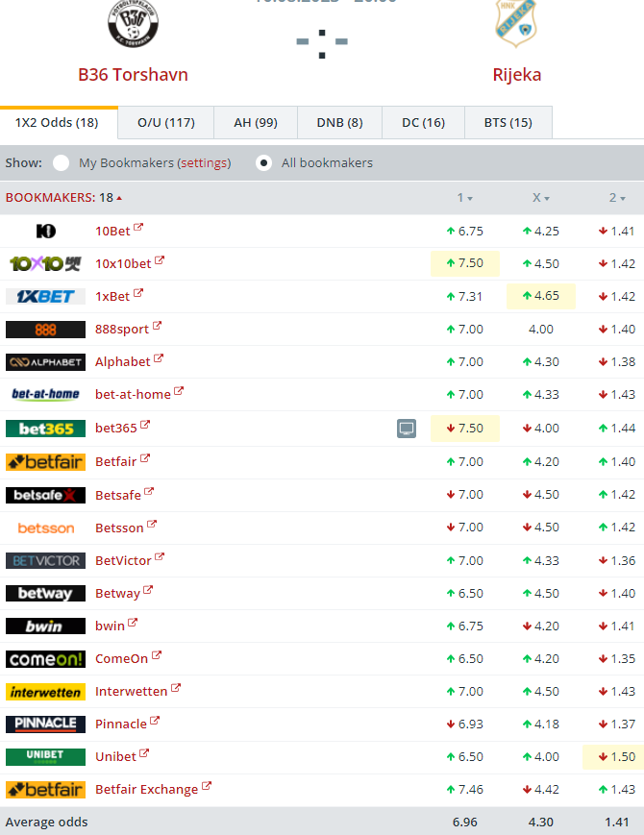Click the Betway bookmaker logo
The width and height of the screenshot is (644, 835).
coord(45,593)
